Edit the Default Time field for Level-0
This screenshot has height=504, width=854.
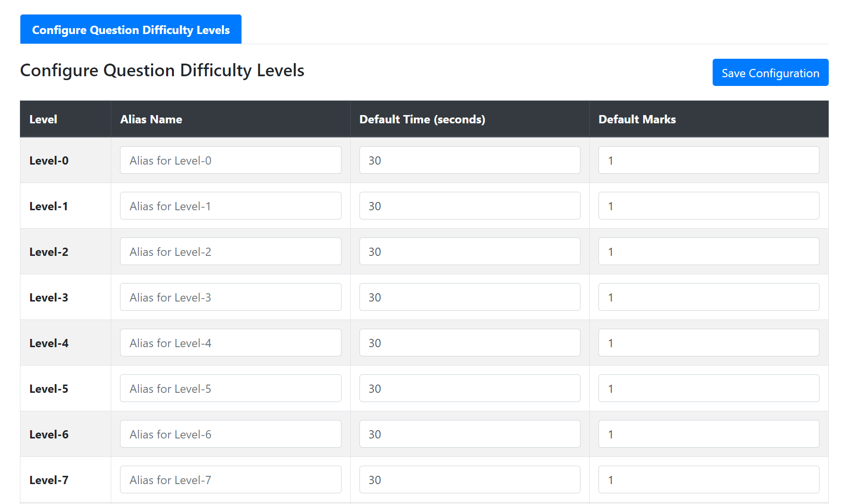(x=469, y=160)
